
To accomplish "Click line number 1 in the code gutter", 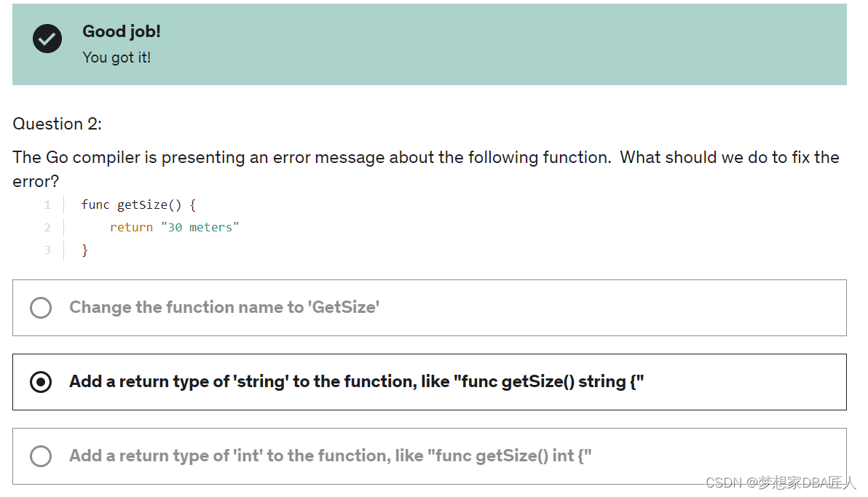I will (47, 204).
